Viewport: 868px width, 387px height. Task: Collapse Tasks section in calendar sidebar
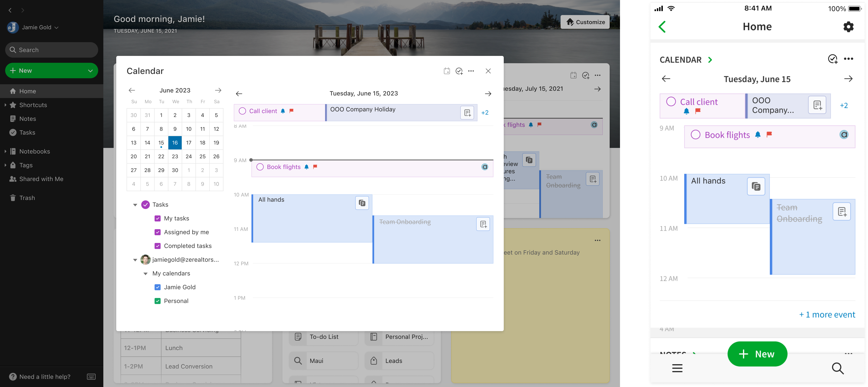135,205
